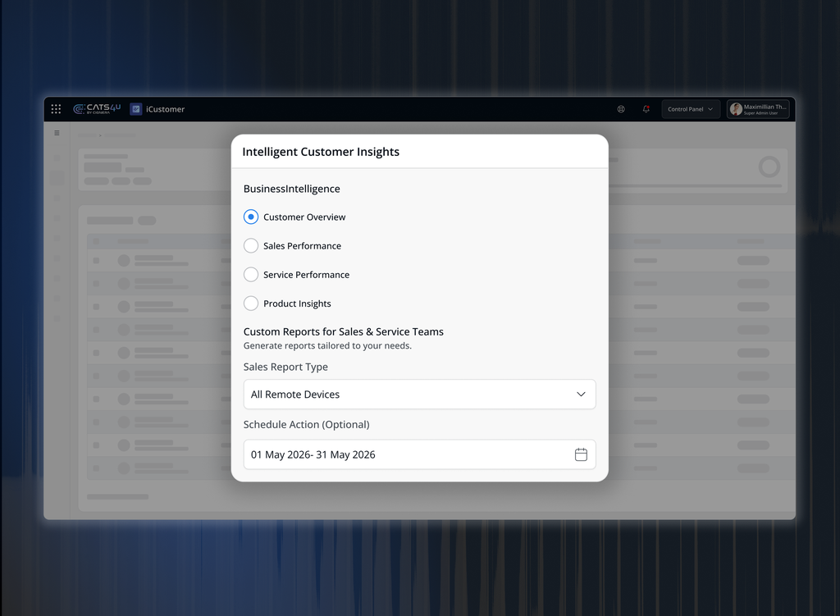This screenshot has width=840, height=616.
Task: Click the date range input field
Action: 419,454
